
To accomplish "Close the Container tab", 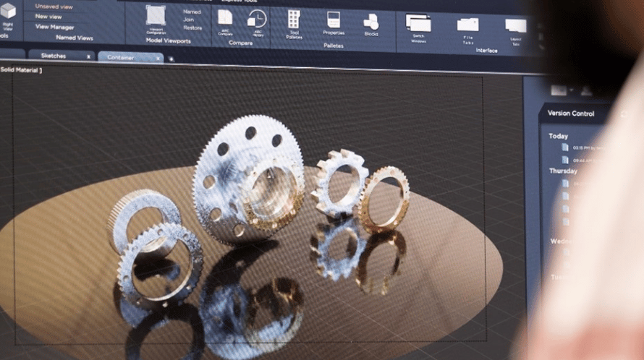I will pos(158,58).
